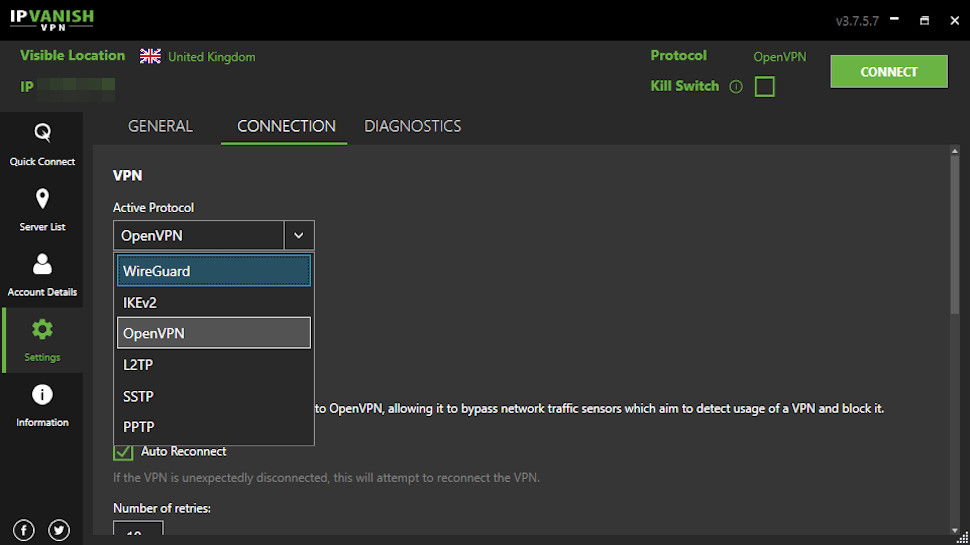The width and height of the screenshot is (970, 545).
Task: Click the IPVanish VPN logo
Action: [x=52, y=20]
